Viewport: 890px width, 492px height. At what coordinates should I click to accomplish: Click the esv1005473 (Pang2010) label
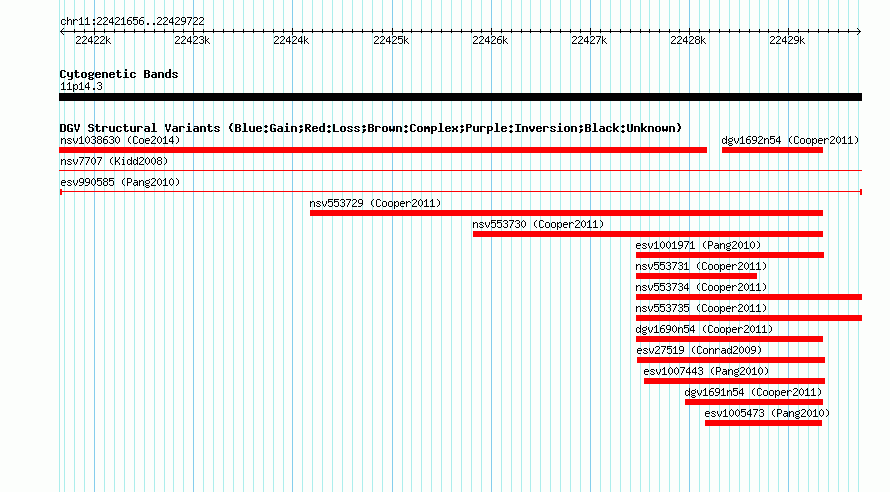pos(767,413)
